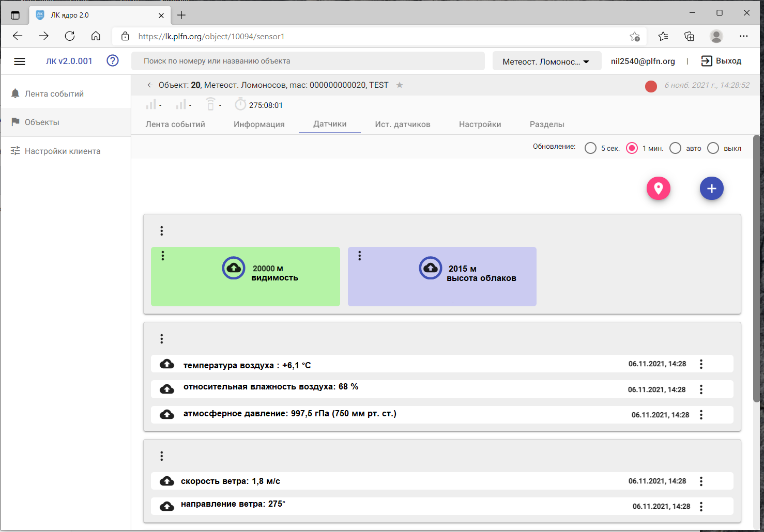Open browser favorites list
The height and width of the screenshot is (532, 764).
pyautogui.click(x=663, y=36)
